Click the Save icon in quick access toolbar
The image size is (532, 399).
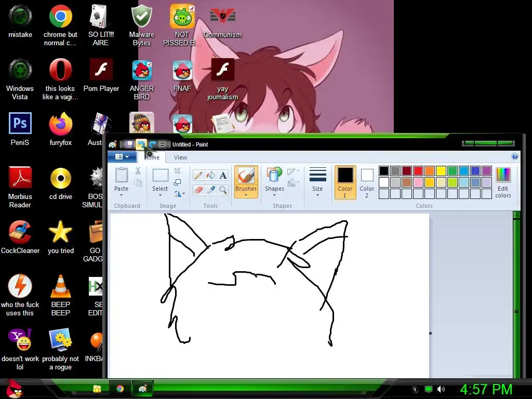[x=129, y=144]
